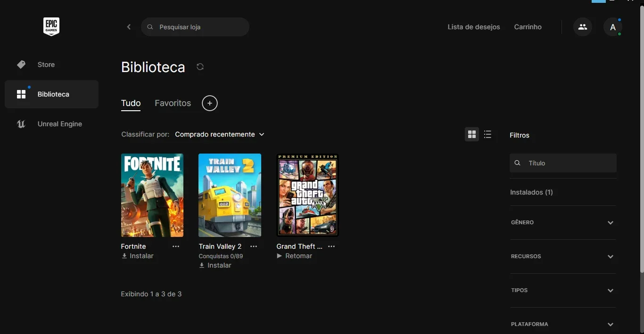Click the Epic Games logo
Viewport: 644px width, 334px height.
[51, 27]
